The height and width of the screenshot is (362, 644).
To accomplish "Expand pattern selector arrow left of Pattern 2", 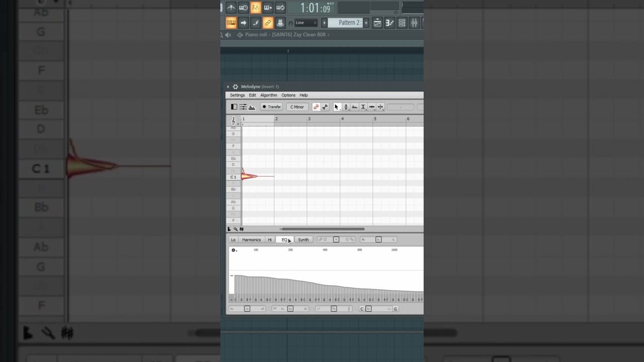I will coord(325,23).
